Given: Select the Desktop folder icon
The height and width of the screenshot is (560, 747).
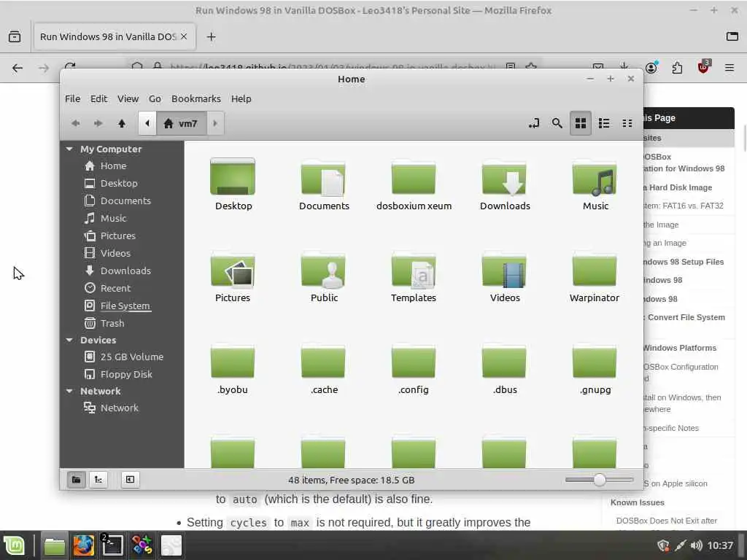Looking at the screenshot, I should tap(233, 177).
